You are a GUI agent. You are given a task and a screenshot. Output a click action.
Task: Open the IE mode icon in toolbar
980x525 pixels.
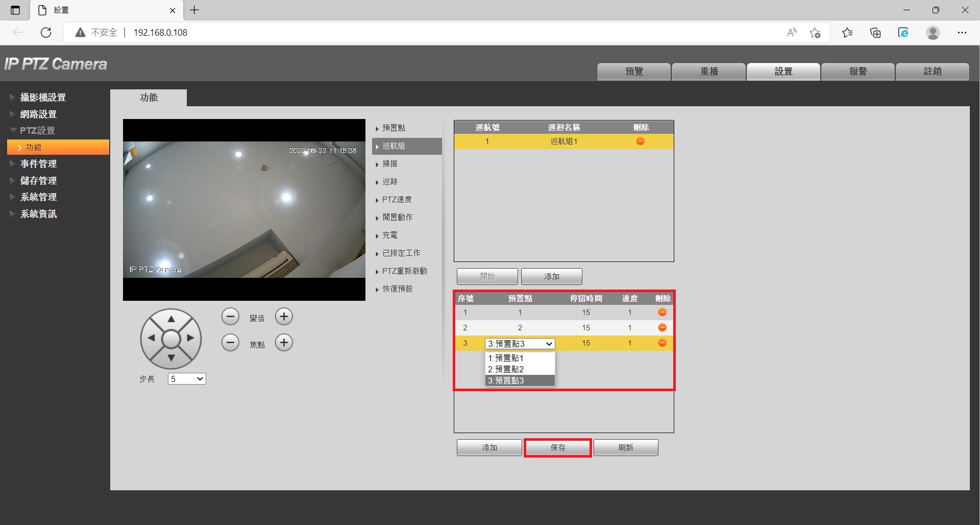coord(903,33)
